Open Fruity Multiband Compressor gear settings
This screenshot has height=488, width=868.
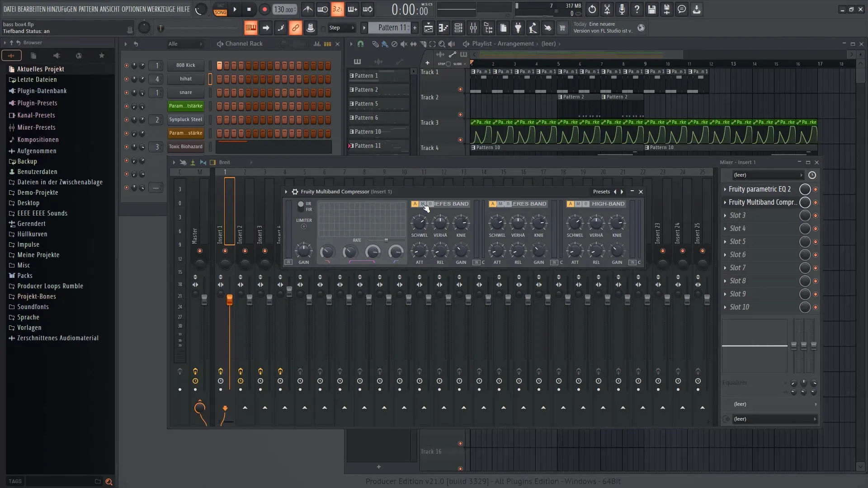click(295, 192)
